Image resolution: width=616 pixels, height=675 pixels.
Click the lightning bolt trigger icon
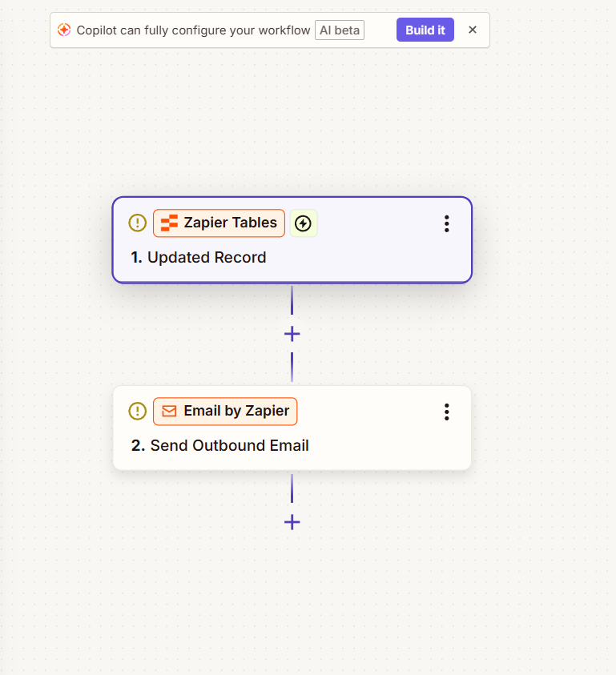[x=303, y=223]
